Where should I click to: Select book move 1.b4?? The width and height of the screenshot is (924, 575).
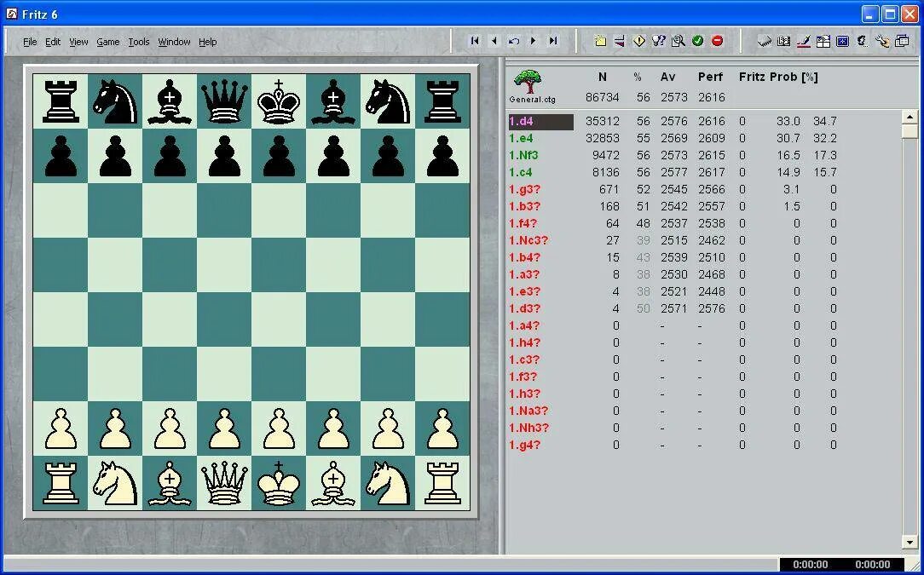pyautogui.click(x=524, y=258)
